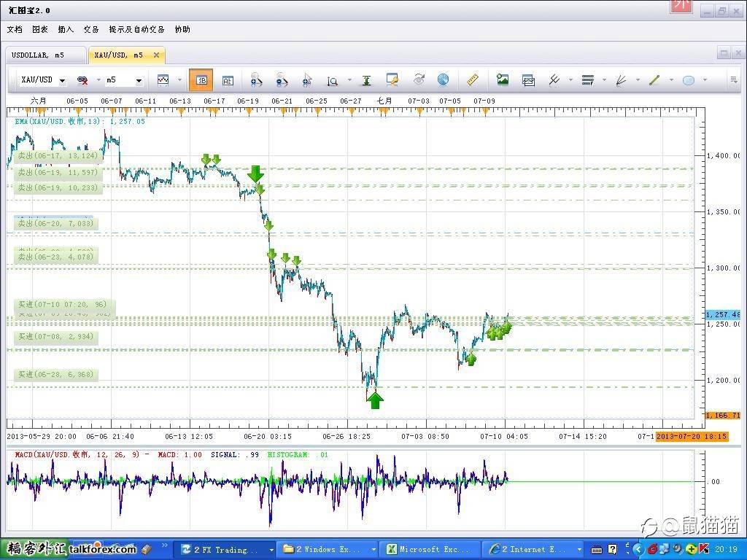Screen dimensions: 747x560
Task: Switch to Microsoft Excel in taskbar
Action: [x=430, y=550]
